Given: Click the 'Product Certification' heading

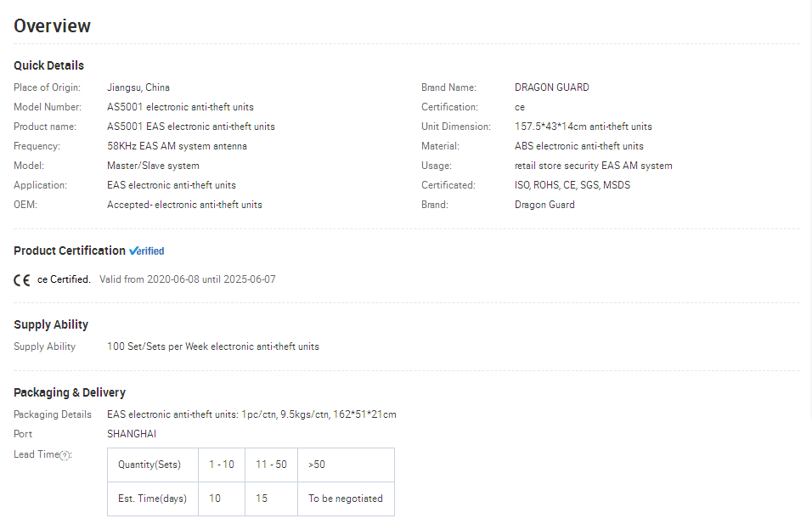Looking at the screenshot, I should point(70,251).
